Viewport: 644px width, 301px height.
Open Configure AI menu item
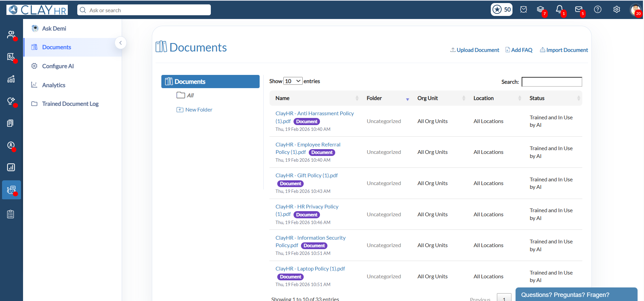tap(58, 66)
